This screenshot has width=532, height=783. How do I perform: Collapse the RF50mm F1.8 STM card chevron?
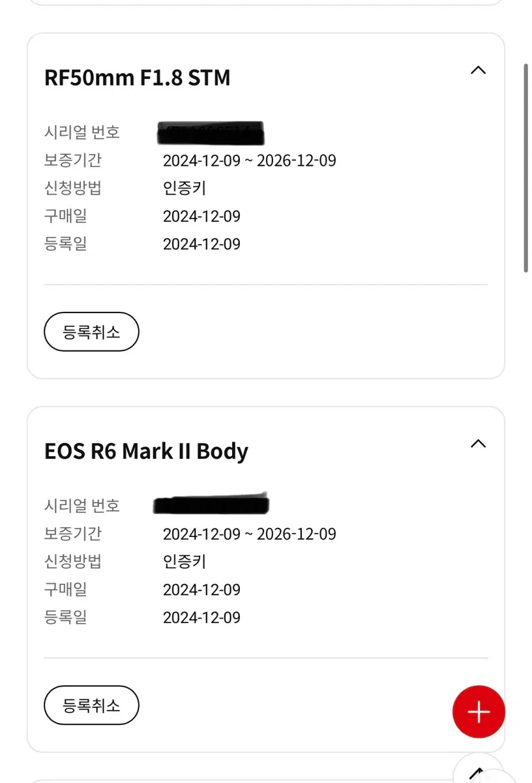(478, 70)
